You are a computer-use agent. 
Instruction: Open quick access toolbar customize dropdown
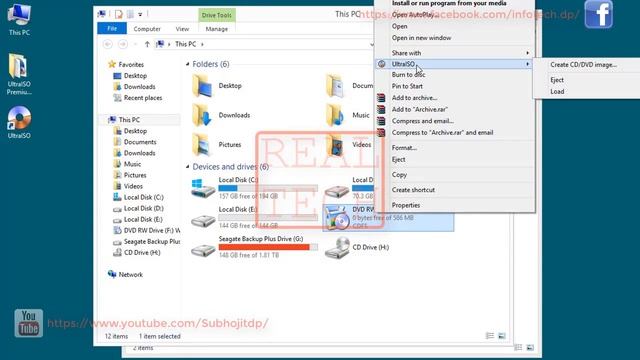140,15
